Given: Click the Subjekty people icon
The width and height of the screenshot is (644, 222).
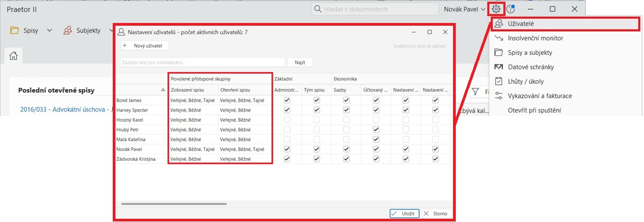Looking at the screenshot, I should 68,31.
